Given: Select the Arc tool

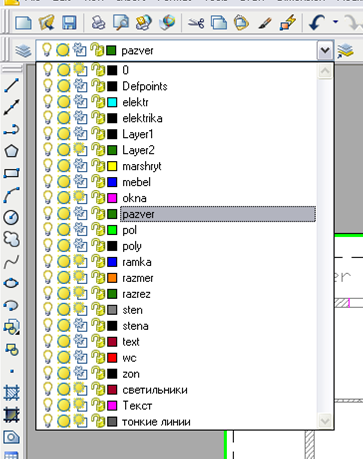Looking at the screenshot, I should pos(11,195).
